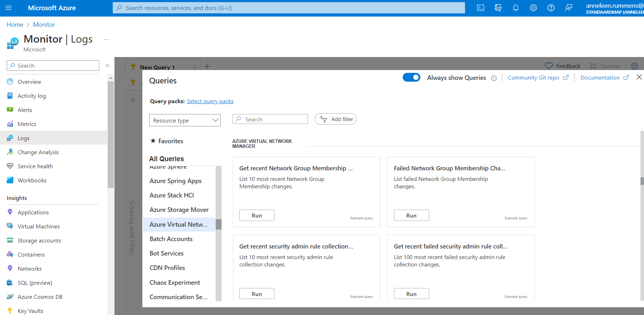Viewport: 644px width, 315px height.
Task: Click the Logs settings gear icon
Action: click(x=634, y=66)
